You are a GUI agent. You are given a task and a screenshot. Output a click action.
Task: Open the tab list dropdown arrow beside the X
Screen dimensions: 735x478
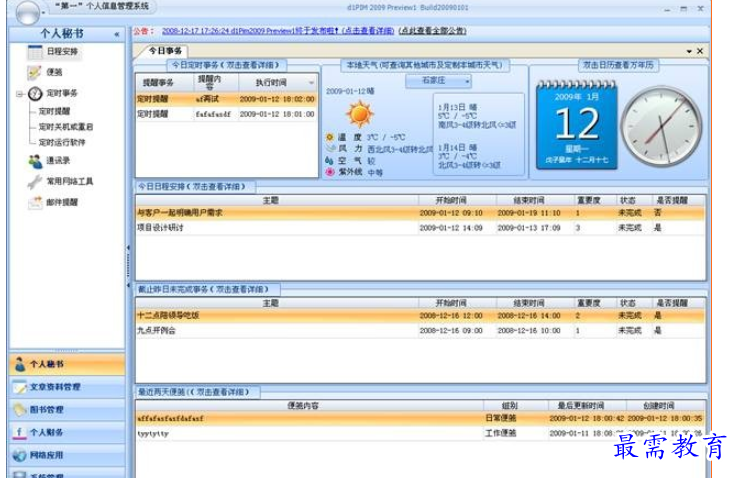pyautogui.click(x=689, y=52)
